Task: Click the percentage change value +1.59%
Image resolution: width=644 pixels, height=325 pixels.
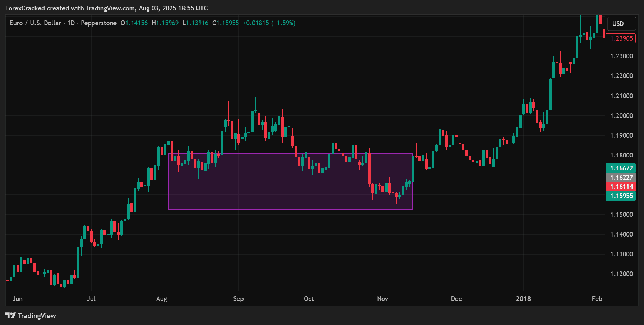Action: pos(283,23)
